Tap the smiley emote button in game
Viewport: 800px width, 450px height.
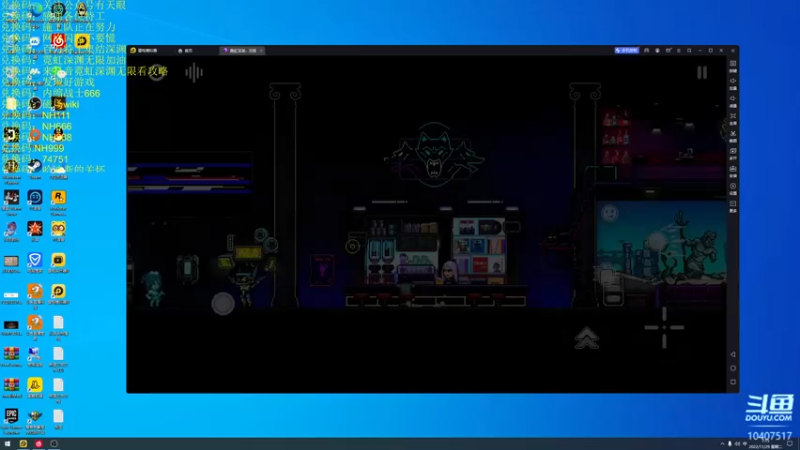coord(609,213)
